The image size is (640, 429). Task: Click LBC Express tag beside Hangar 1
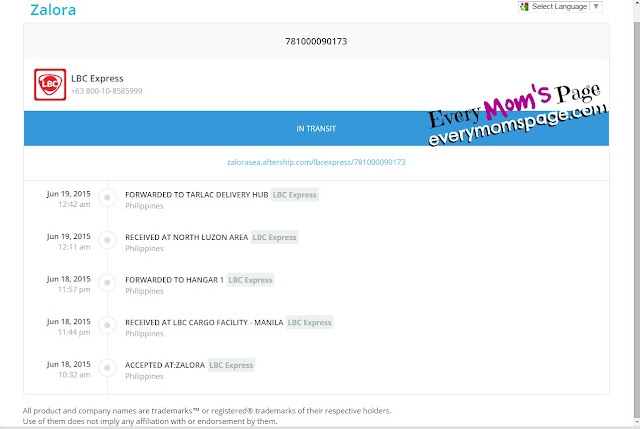(250, 280)
